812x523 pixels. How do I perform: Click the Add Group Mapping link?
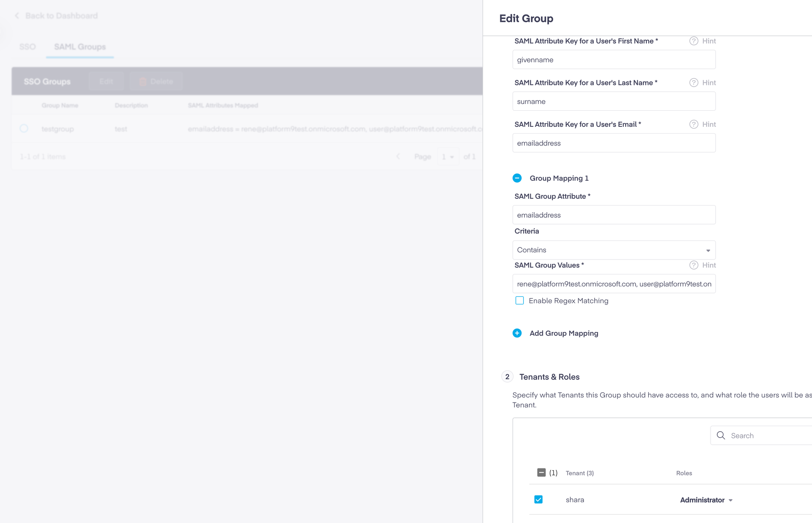(x=564, y=333)
